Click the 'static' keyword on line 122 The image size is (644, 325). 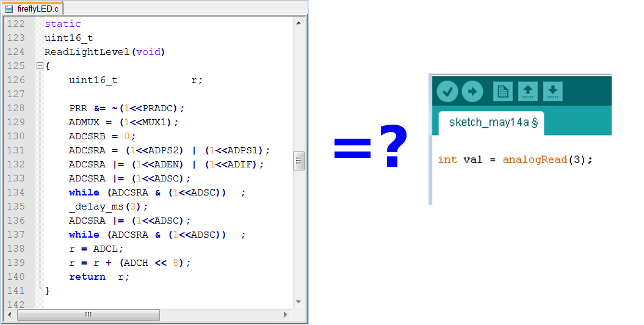(x=63, y=24)
